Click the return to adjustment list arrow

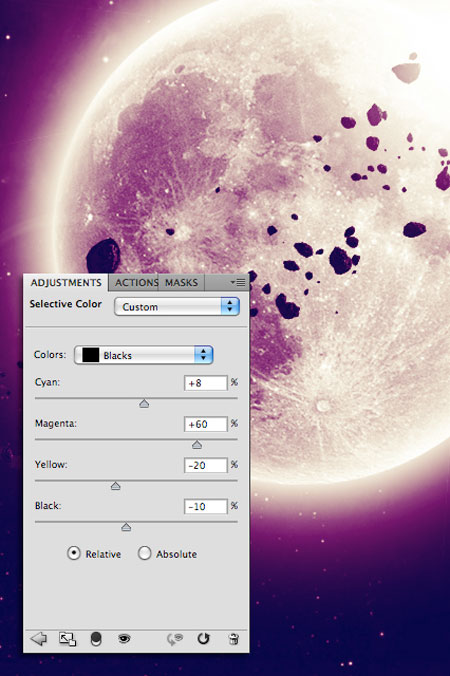pyautogui.click(x=39, y=638)
